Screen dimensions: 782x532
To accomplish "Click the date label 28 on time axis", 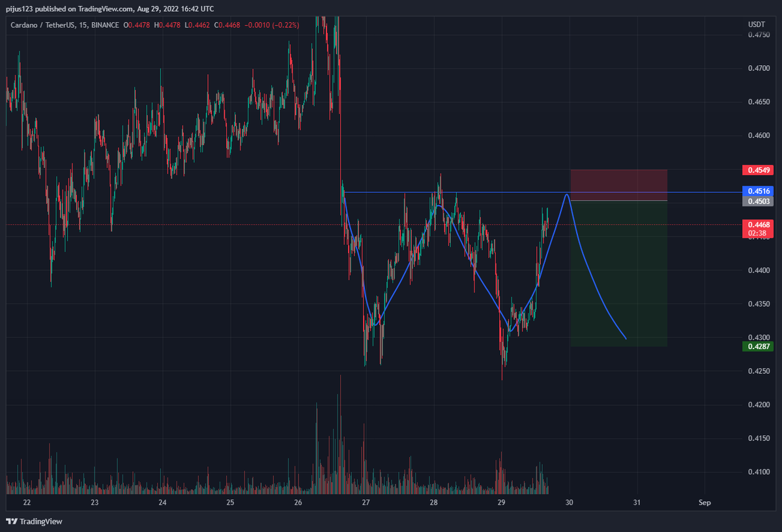I will 433,503.
